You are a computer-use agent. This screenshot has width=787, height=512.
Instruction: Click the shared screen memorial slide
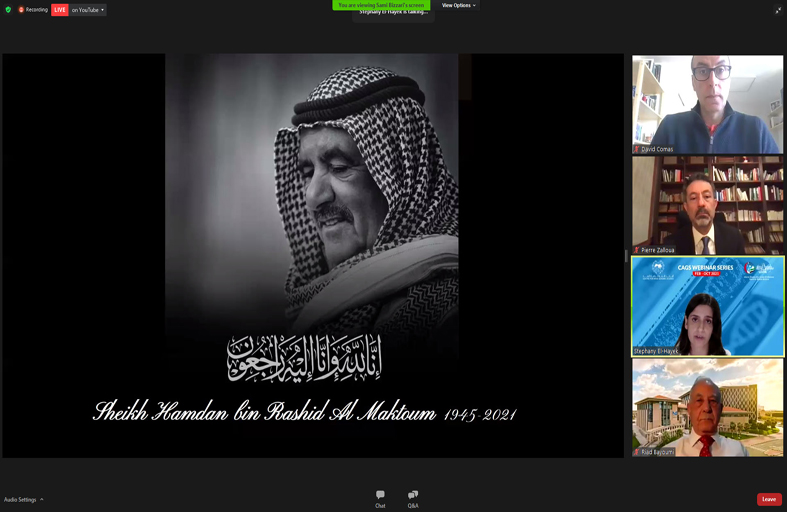pyautogui.click(x=312, y=255)
